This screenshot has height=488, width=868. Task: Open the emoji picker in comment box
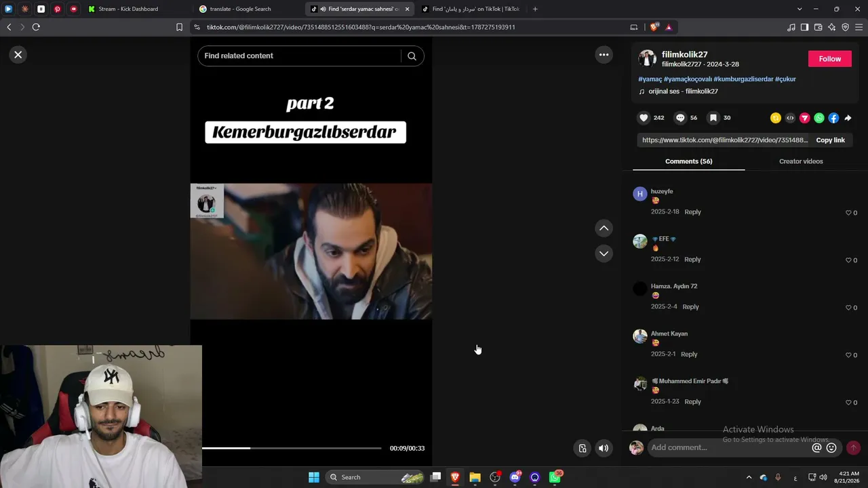click(x=831, y=448)
